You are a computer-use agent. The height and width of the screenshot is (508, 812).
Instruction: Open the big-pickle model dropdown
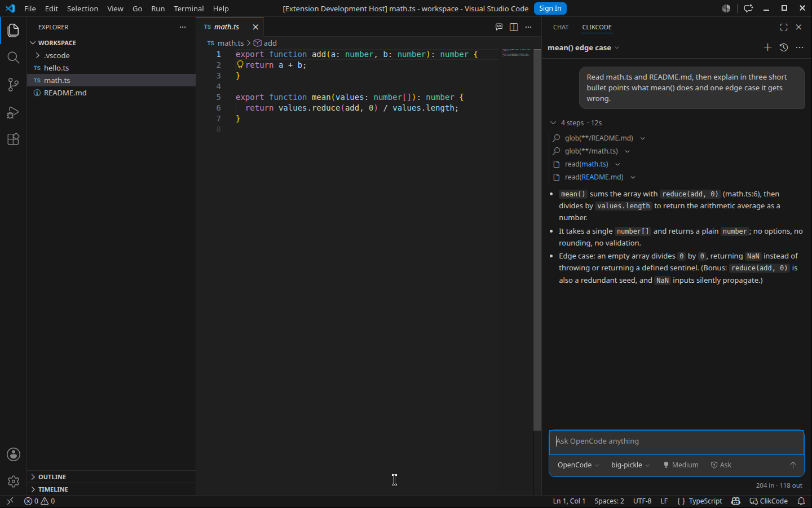(630, 465)
